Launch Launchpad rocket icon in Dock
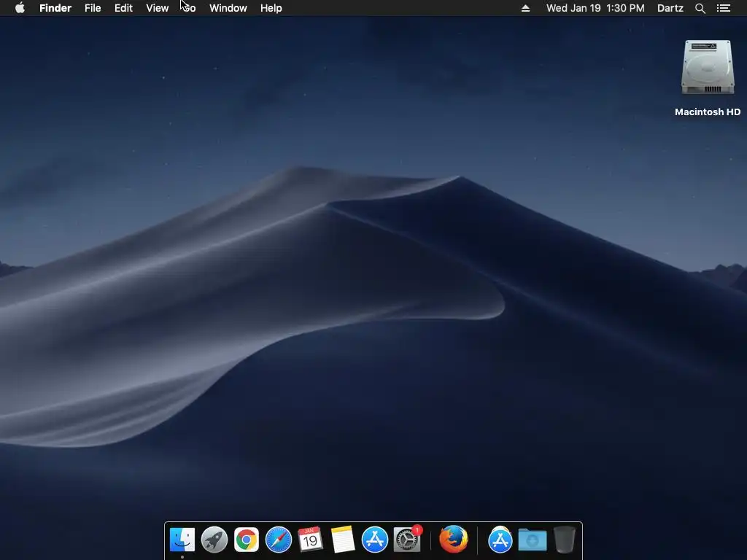The height and width of the screenshot is (560, 747). point(214,540)
